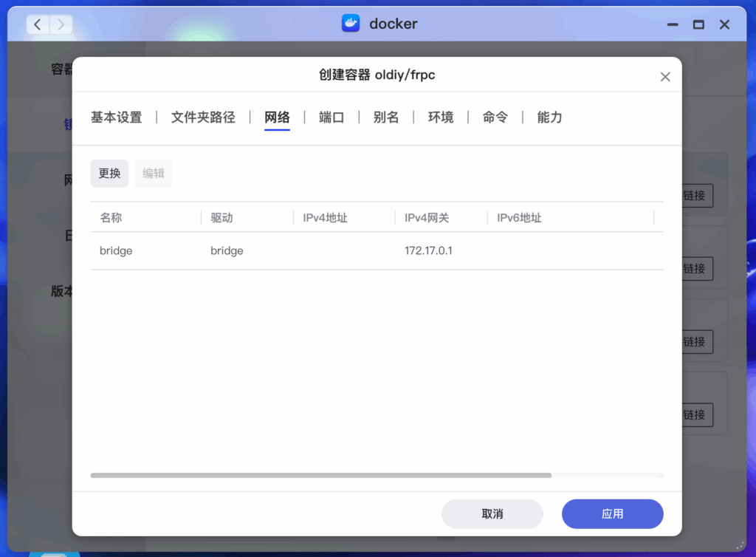756x557 pixels.
Task: Open the 能力 tab
Action: tap(549, 117)
